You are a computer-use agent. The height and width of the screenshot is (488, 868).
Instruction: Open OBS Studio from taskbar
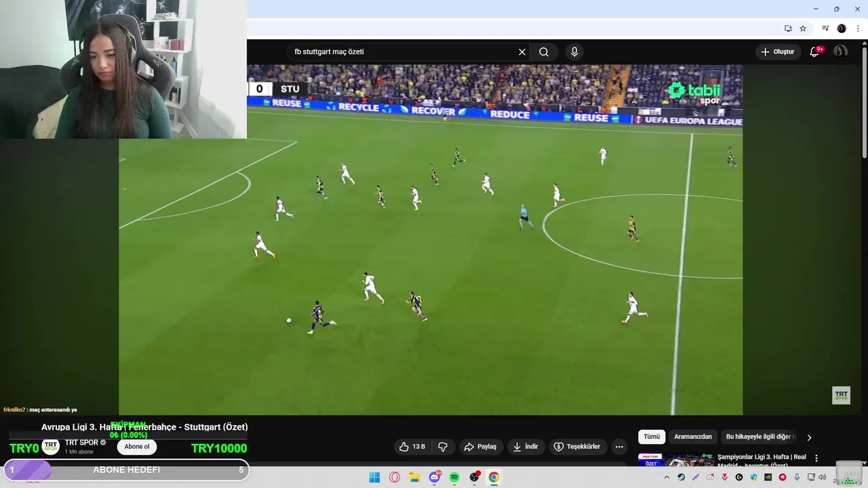(x=475, y=477)
